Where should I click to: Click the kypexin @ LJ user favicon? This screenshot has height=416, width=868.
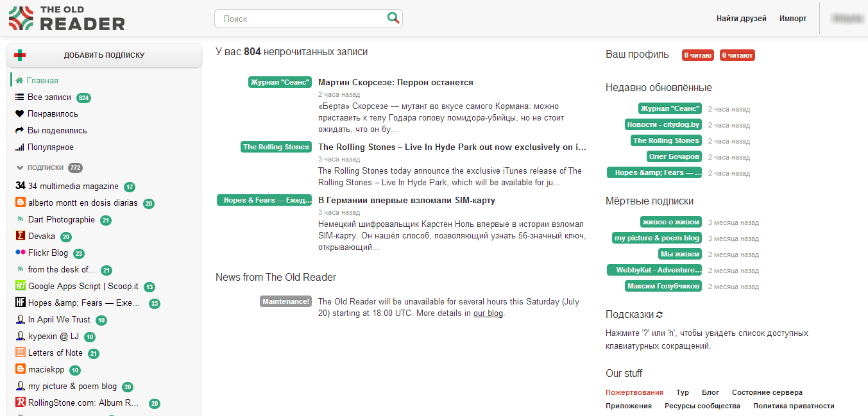(21, 336)
